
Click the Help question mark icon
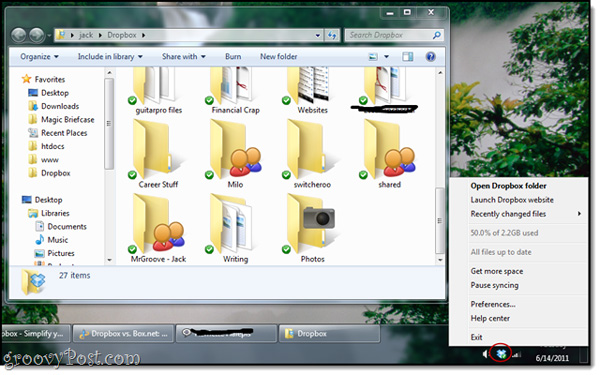point(430,57)
